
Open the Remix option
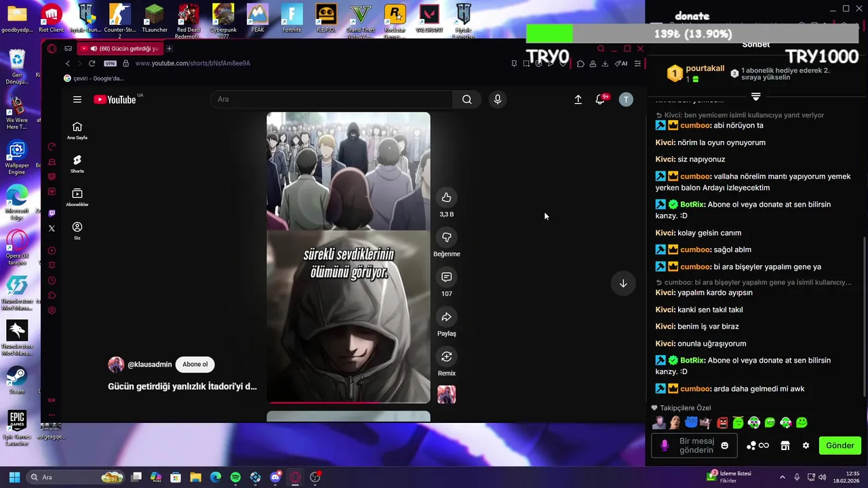point(446,357)
